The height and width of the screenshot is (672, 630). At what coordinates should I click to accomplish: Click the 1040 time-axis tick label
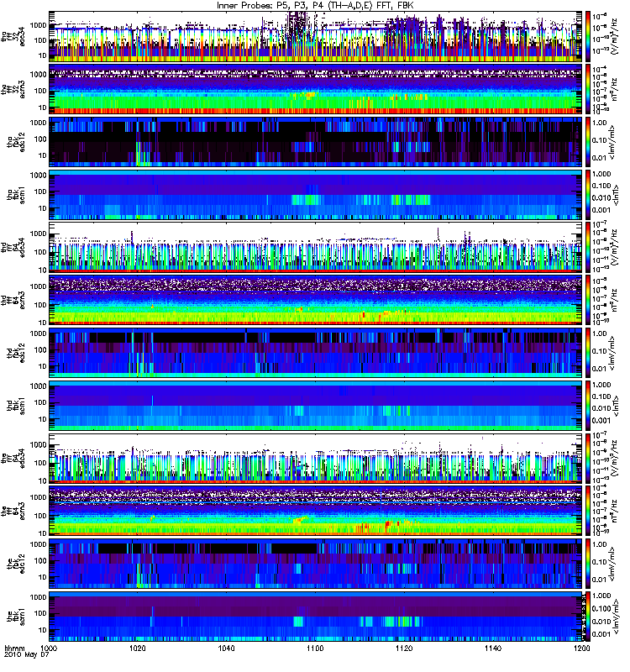[x=226, y=648]
